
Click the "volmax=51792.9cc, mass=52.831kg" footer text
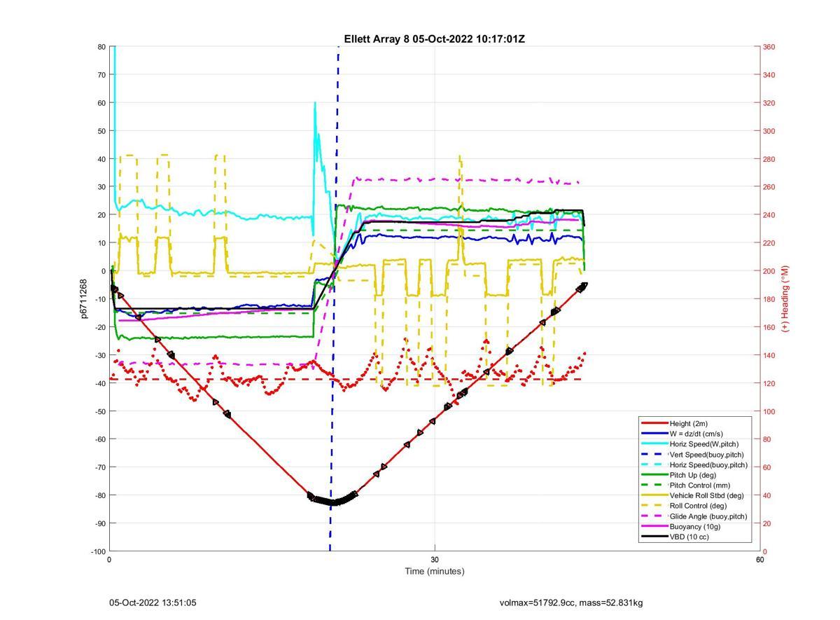click(x=571, y=602)
